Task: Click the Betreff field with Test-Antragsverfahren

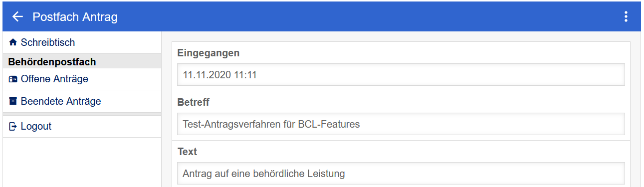Action: point(401,124)
